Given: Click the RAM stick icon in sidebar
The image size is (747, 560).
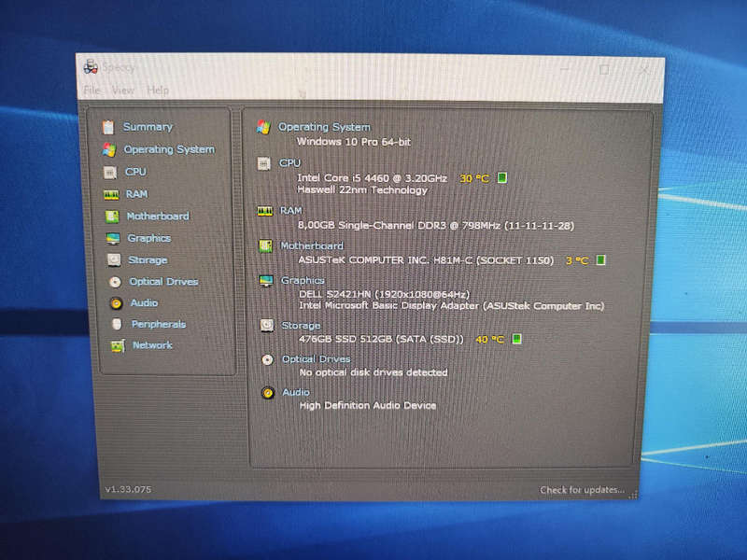Looking at the screenshot, I should 111,194.
